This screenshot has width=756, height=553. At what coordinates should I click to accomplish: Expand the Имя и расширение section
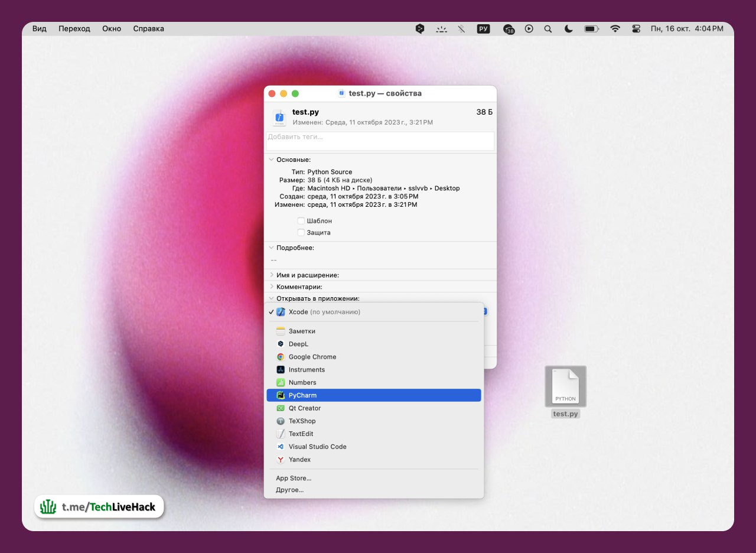coord(271,275)
